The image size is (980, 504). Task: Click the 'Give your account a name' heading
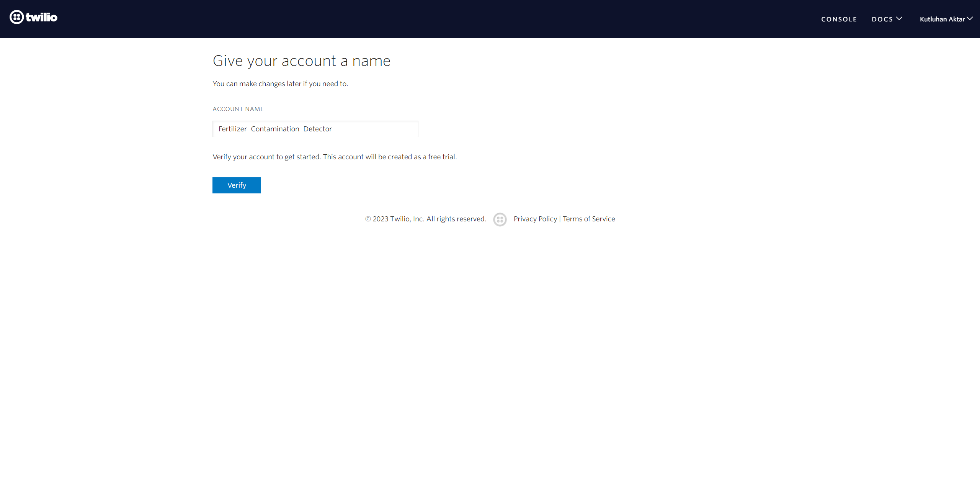[x=302, y=61]
